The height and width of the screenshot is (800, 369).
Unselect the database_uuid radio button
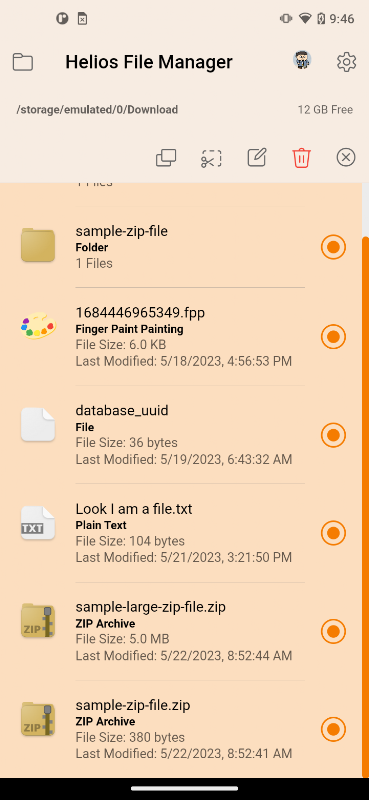tap(333, 435)
